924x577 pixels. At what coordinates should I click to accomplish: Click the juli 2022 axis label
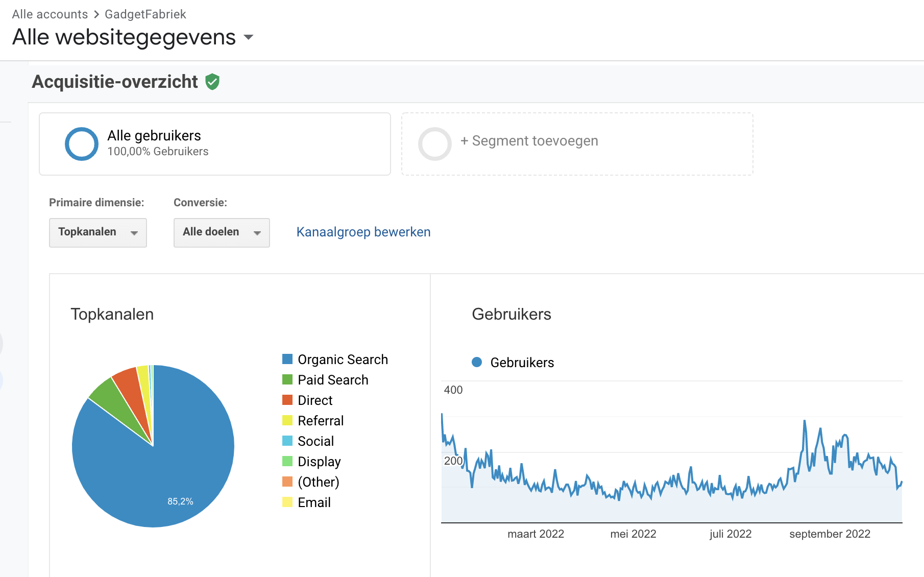[731, 534]
